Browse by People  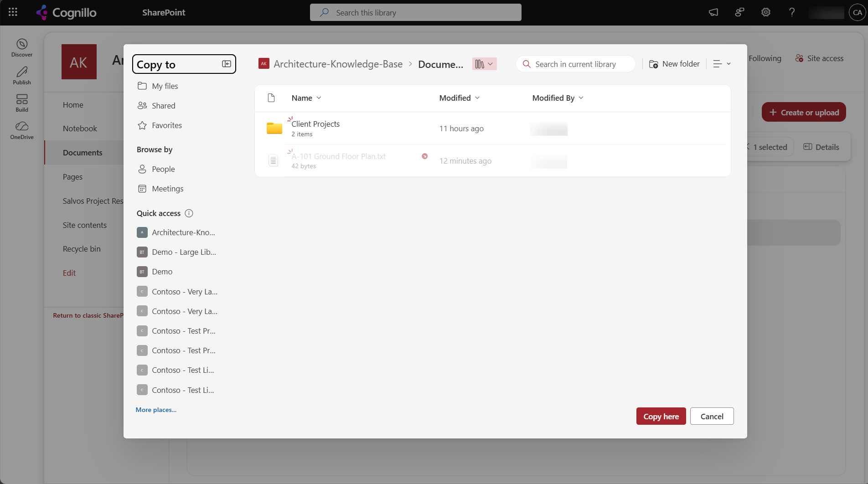156,169
